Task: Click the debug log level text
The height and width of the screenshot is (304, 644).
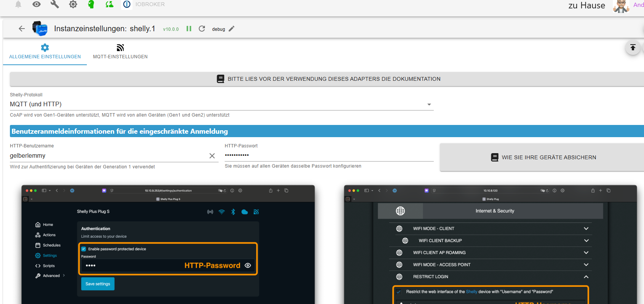Action: click(219, 29)
